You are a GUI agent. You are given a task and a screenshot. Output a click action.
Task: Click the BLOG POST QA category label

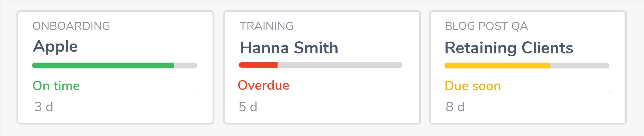486,26
